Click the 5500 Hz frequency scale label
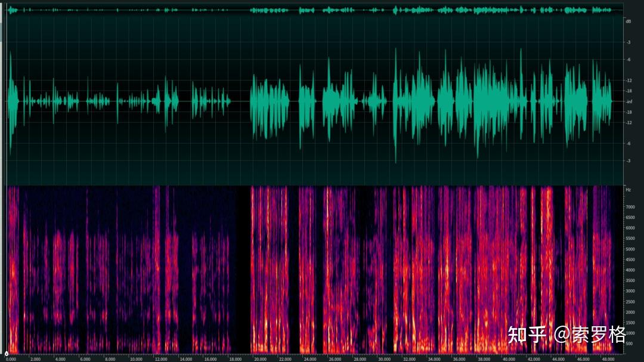 click(x=630, y=239)
